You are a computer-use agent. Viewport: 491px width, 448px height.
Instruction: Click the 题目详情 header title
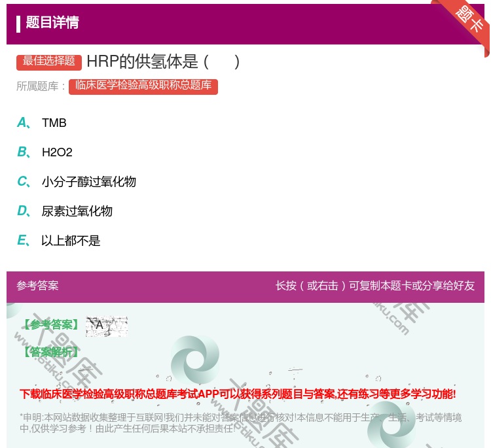pos(52,23)
